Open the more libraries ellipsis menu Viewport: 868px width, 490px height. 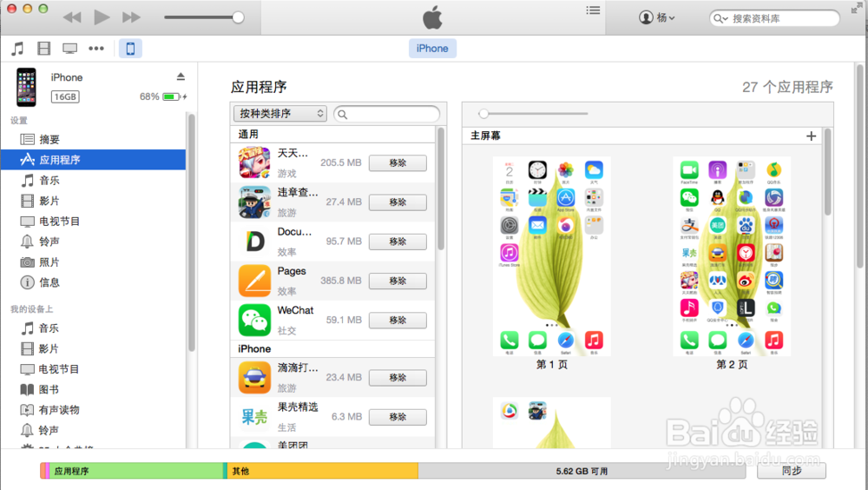tap(96, 49)
